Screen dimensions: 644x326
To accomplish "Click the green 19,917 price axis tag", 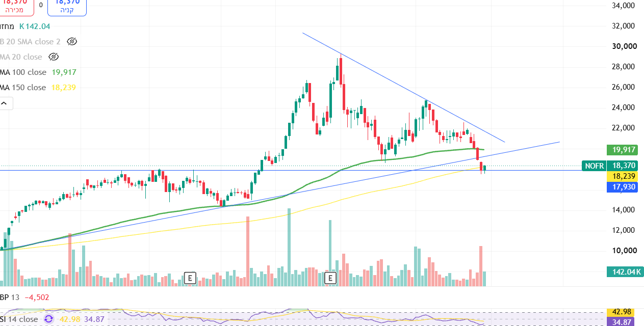I will 623,150.
